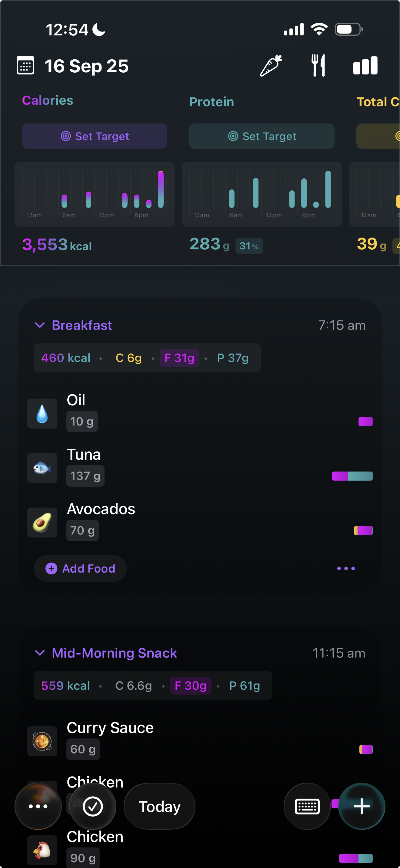The height and width of the screenshot is (868, 400).
Task: Collapse the Breakfast meal section
Action: pyautogui.click(x=40, y=325)
